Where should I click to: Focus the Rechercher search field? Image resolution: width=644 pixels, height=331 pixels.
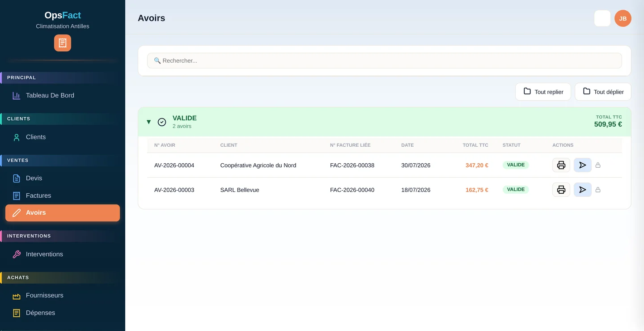(385, 60)
